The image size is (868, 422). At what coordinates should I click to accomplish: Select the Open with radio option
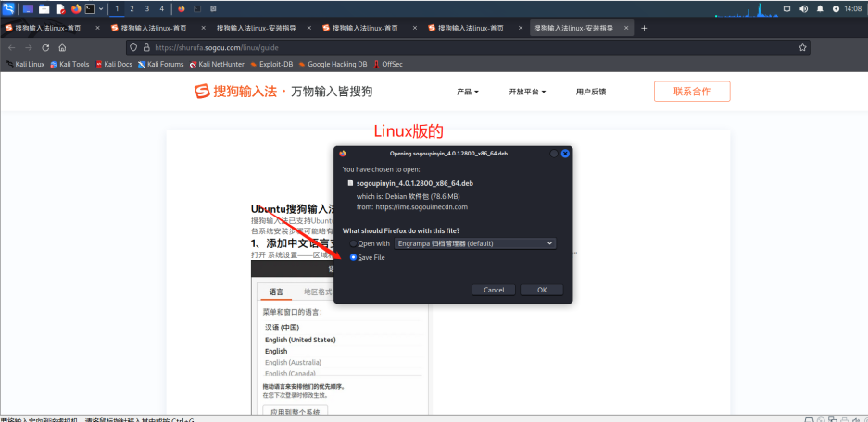(354, 243)
